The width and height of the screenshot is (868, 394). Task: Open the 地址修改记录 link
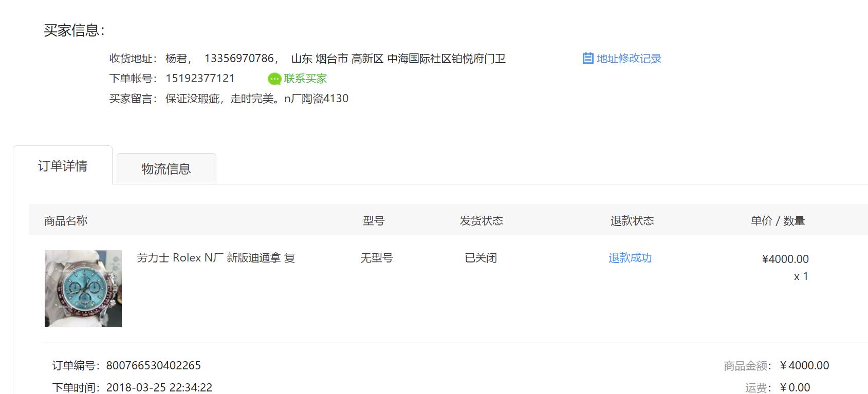point(629,59)
